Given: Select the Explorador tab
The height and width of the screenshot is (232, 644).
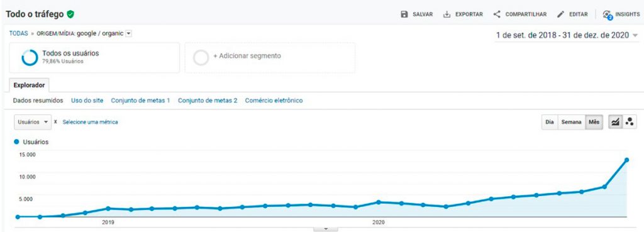Looking at the screenshot, I should click(29, 86).
